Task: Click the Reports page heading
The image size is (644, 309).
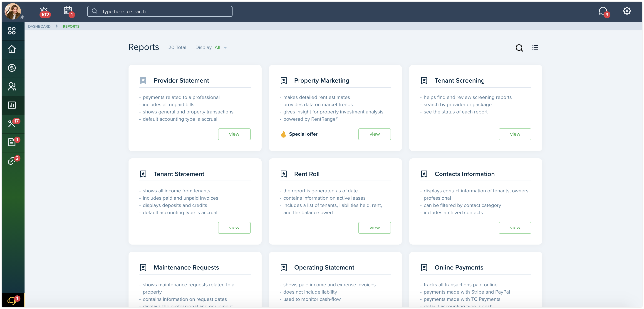Action: tap(144, 47)
